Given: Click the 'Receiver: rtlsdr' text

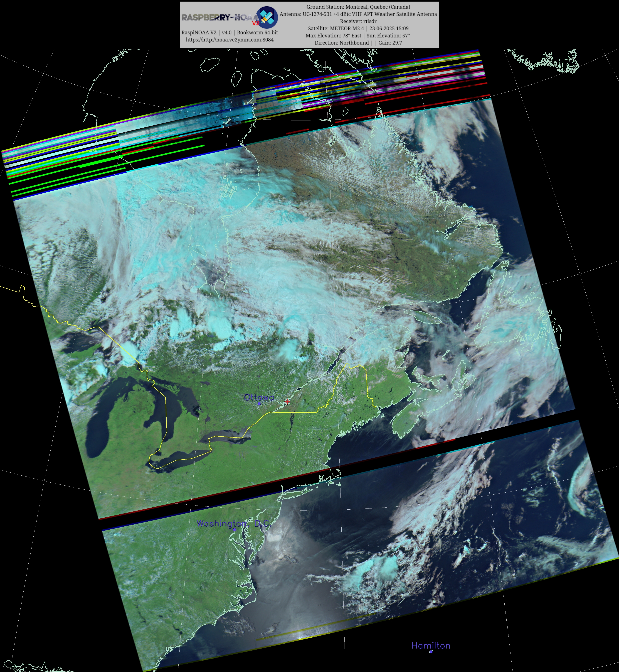Looking at the screenshot, I should [358, 21].
